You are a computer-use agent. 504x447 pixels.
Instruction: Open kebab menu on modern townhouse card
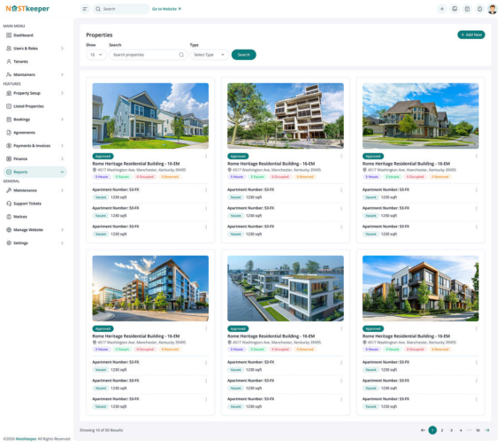tap(477, 329)
